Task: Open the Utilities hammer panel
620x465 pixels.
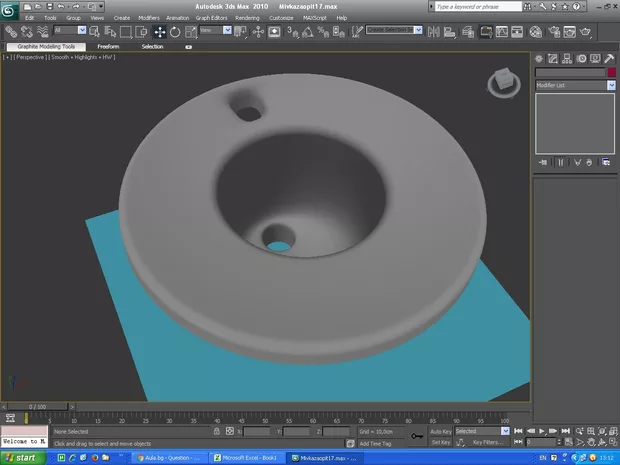Action: 609,58
